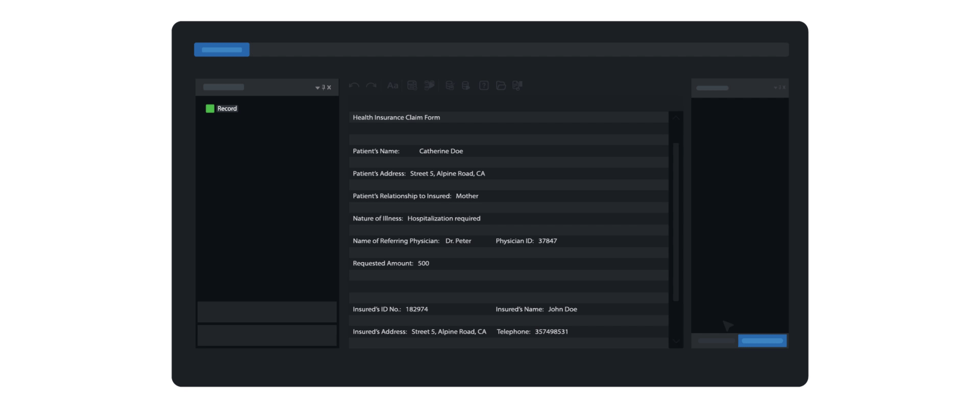980x408 pixels.
Task: Click the Patient's Address label
Action: coord(379,173)
